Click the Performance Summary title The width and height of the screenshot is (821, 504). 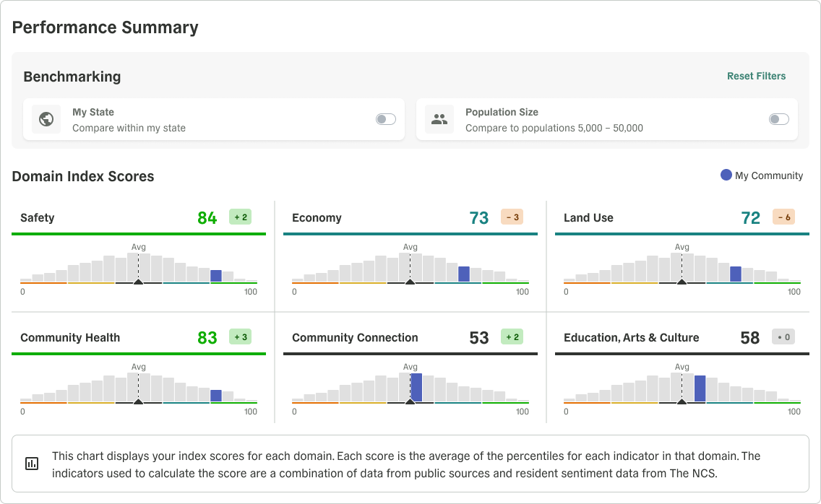point(105,27)
